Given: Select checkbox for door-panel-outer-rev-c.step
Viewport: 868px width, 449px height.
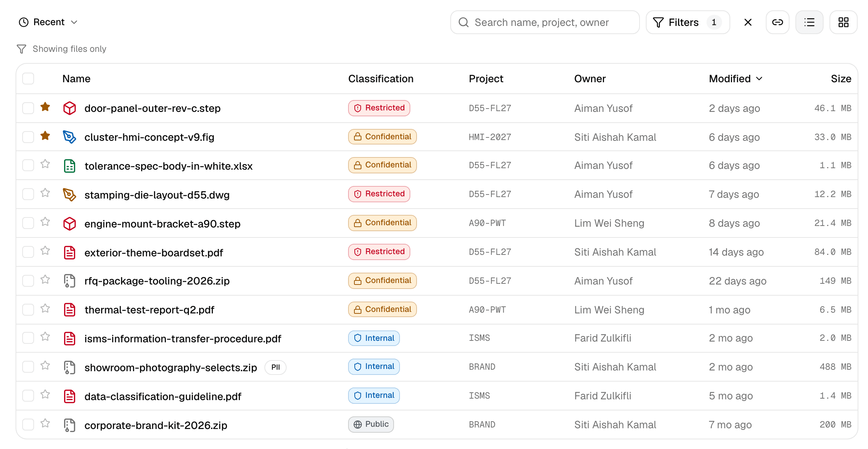Looking at the screenshot, I should pyautogui.click(x=28, y=108).
